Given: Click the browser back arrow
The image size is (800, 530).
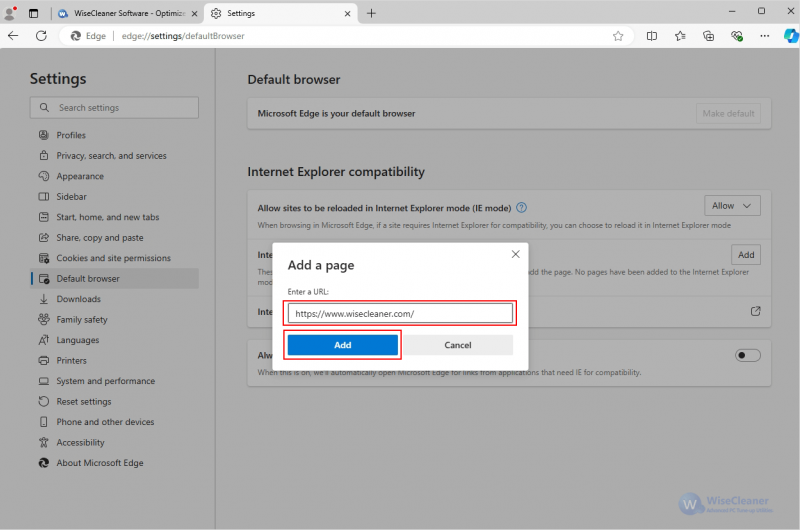Looking at the screenshot, I should click(13, 36).
